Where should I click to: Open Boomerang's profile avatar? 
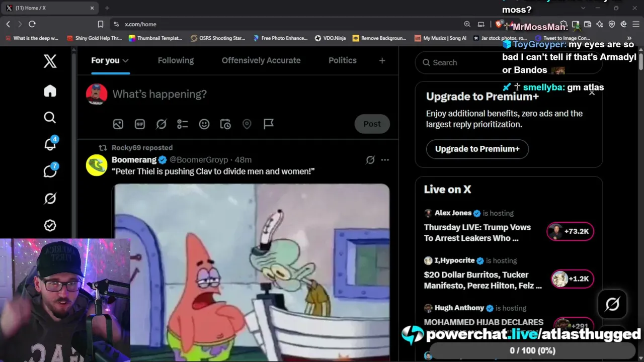coord(97,165)
